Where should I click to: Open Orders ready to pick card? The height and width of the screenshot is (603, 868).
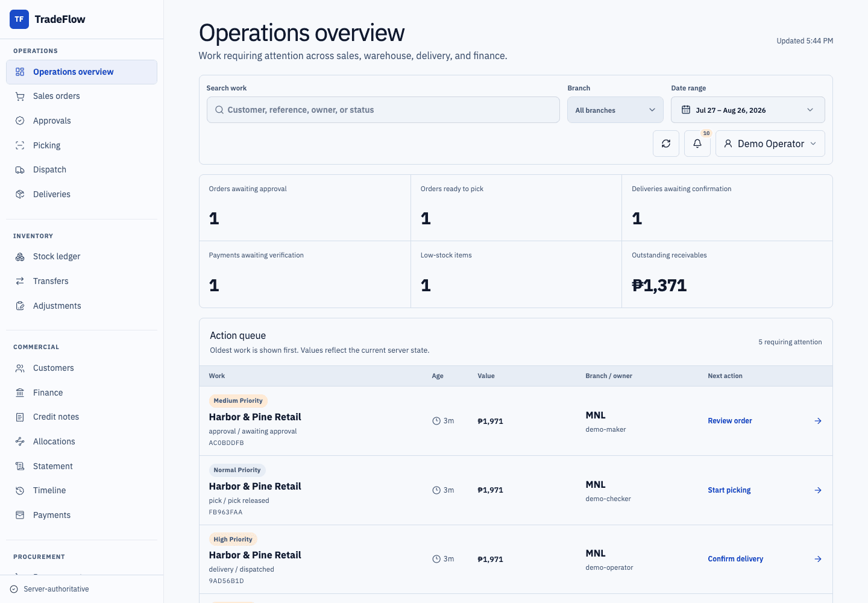[516, 208]
